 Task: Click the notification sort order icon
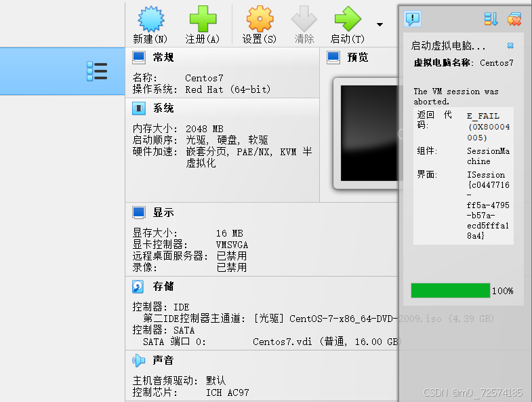pyautogui.click(x=491, y=19)
